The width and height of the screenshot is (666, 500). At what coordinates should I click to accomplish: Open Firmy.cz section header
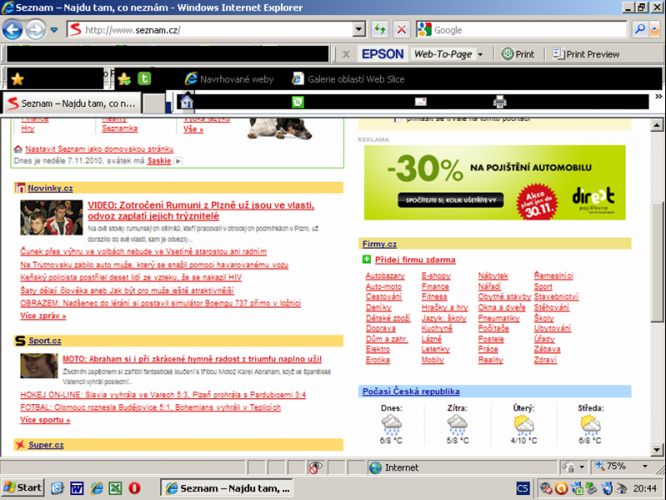[379, 244]
